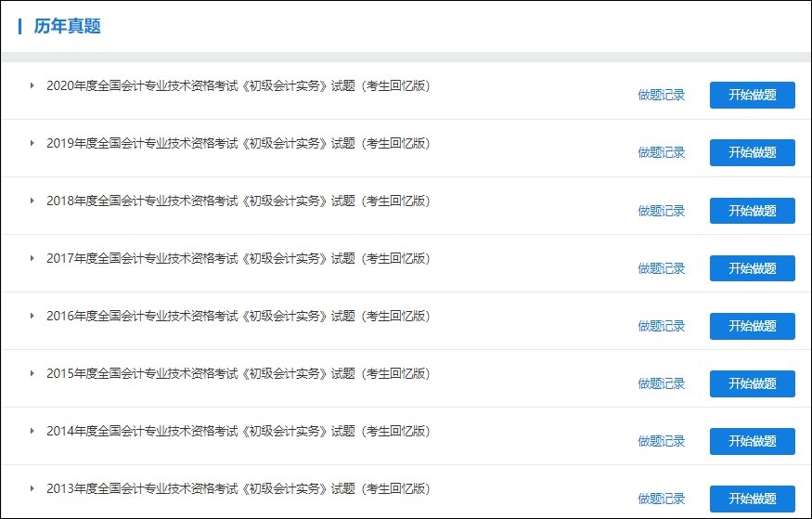Screen dimensions: 812x519
Task: Click 开始做题 for the 2014年度 exam
Action: [x=752, y=441]
